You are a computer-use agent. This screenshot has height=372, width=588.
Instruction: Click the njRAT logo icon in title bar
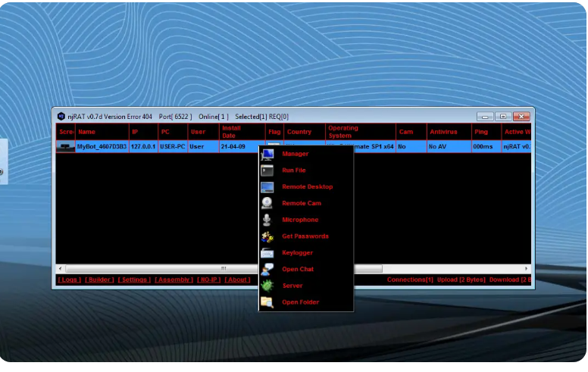coord(61,117)
